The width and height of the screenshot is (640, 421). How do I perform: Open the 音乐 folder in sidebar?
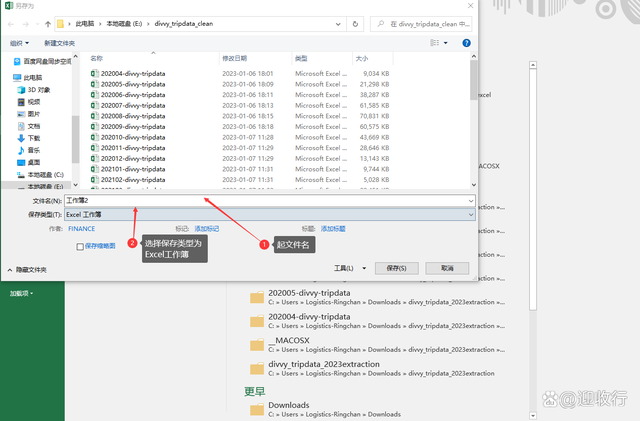29,150
